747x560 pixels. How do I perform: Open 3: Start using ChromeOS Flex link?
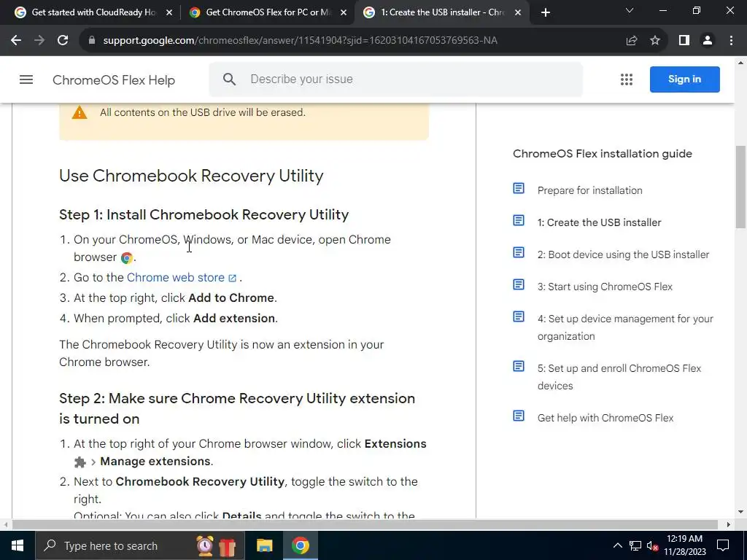tap(605, 287)
